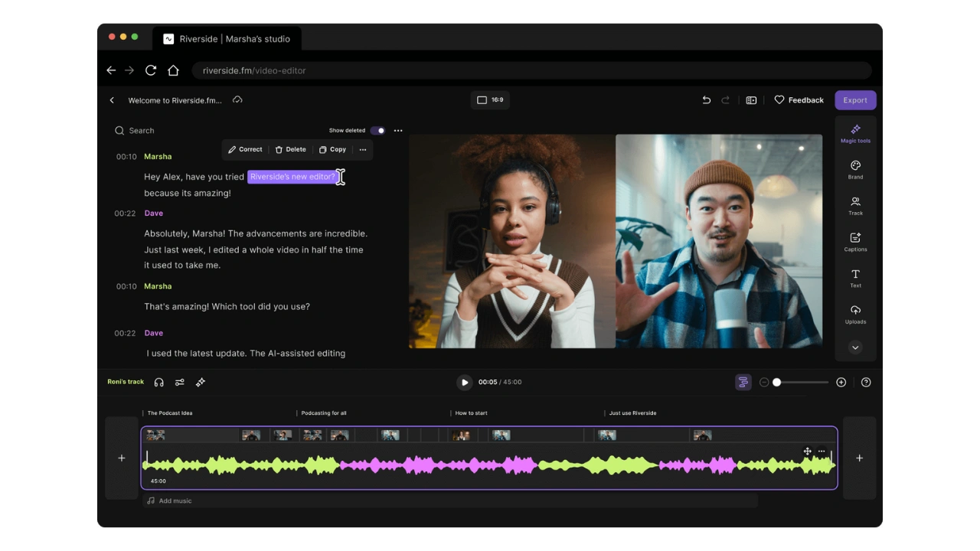This screenshot has height=551, width=980.
Task: Click Marsha's video in the preview
Action: pos(512,241)
